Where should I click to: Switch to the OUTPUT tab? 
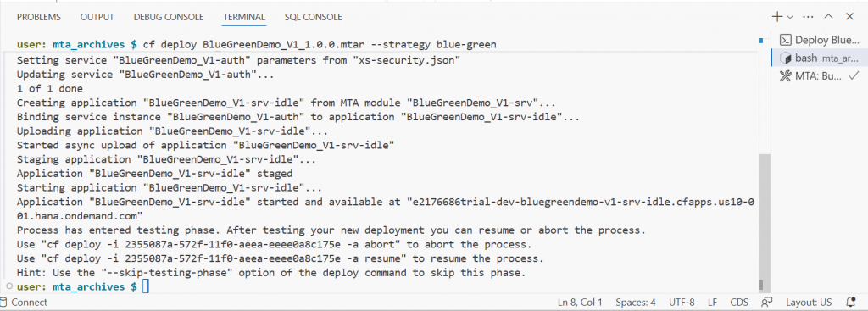(97, 17)
